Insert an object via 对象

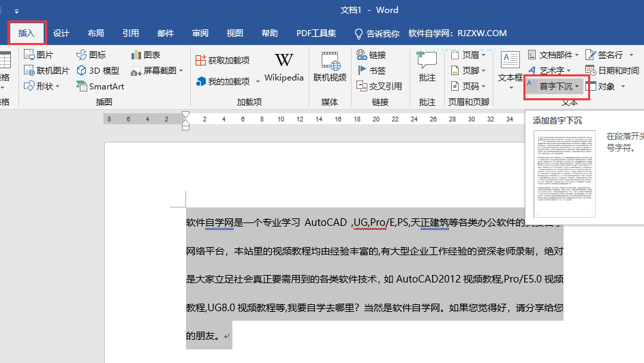point(605,86)
